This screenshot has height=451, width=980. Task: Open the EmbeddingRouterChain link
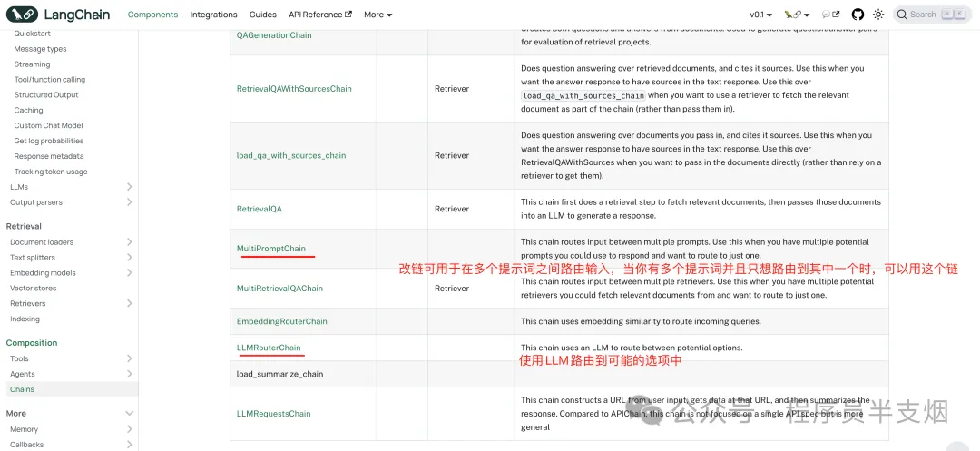282,321
